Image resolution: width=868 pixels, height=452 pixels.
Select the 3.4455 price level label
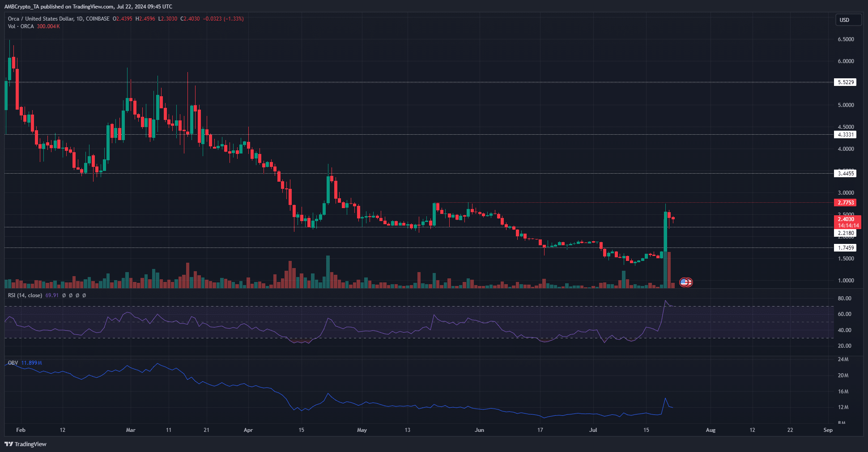pos(845,174)
